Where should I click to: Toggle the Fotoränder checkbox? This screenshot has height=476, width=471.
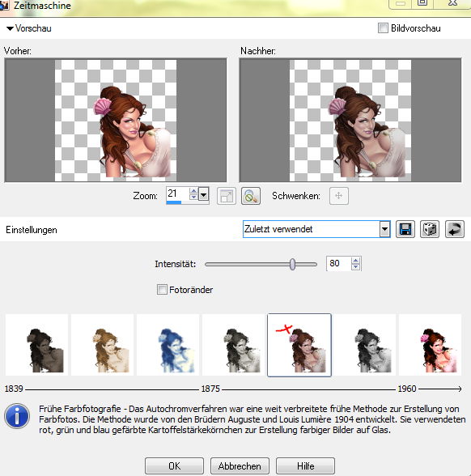click(x=162, y=290)
